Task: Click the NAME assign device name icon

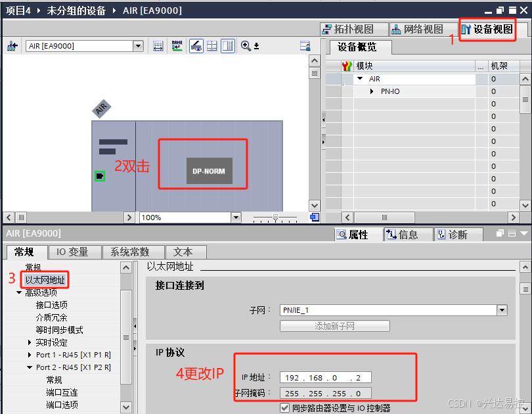Action: (x=177, y=46)
